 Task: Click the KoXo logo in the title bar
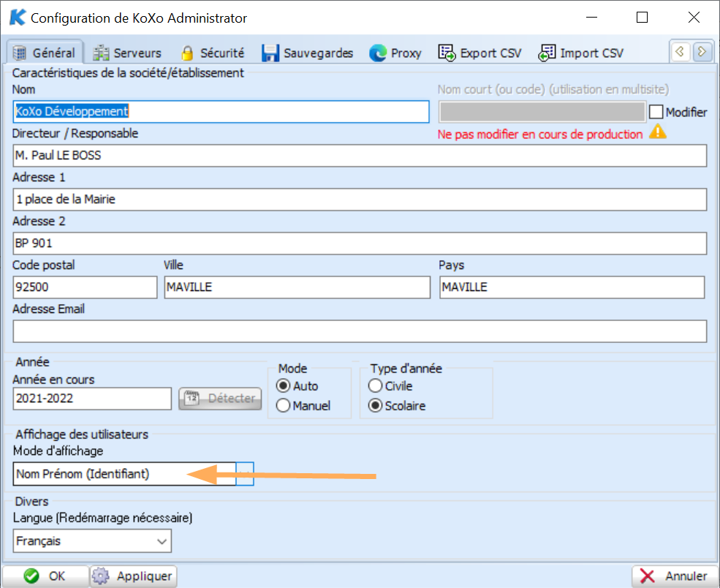coord(18,18)
